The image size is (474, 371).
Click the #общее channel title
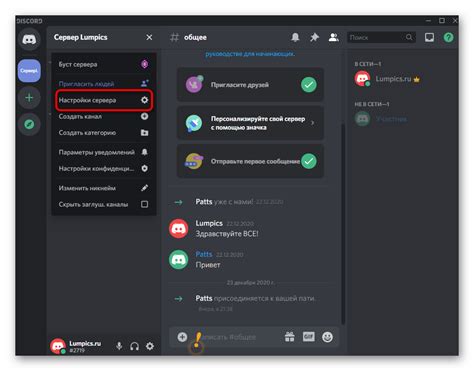click(x=195, y=37)
